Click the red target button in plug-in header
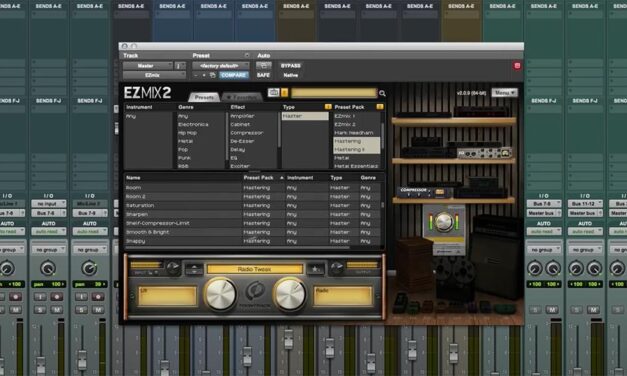 (517, 66)
